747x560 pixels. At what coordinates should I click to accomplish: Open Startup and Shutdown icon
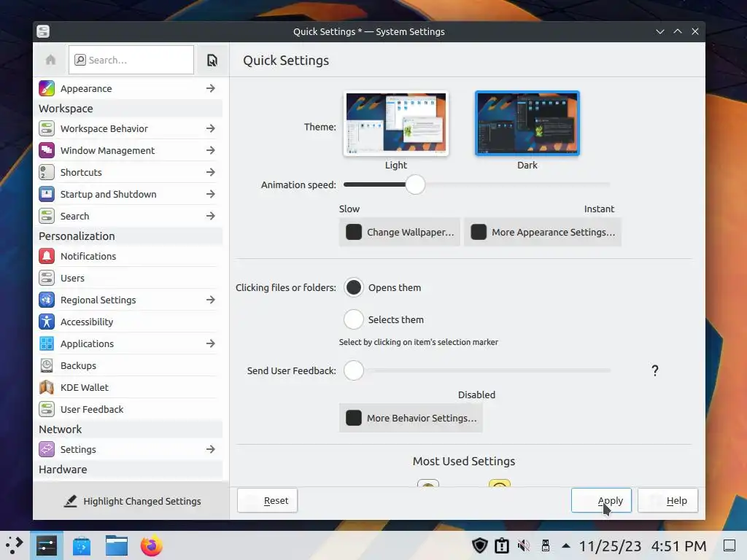tap(47, 194)
